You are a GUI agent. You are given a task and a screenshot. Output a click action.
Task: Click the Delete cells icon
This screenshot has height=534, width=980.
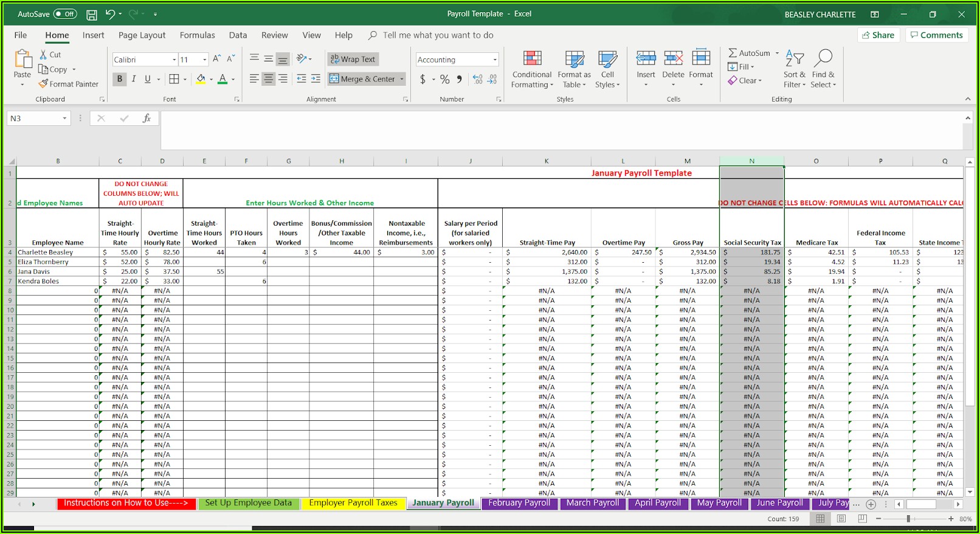tap(673, 59)
